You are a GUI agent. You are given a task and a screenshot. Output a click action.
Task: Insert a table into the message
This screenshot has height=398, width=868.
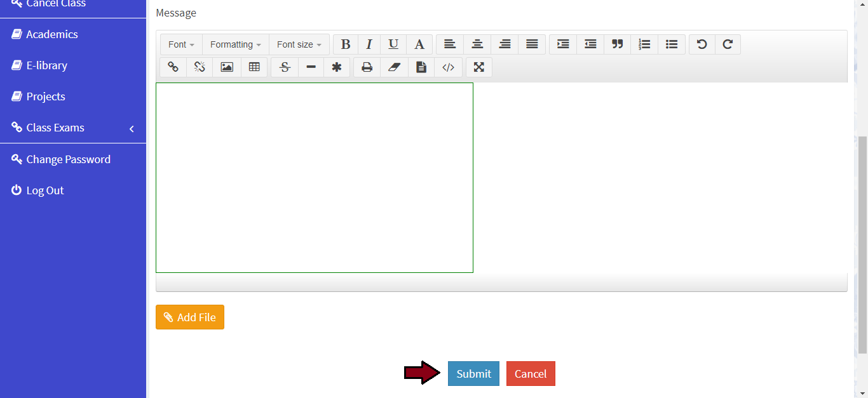click(x=254, y=67)
